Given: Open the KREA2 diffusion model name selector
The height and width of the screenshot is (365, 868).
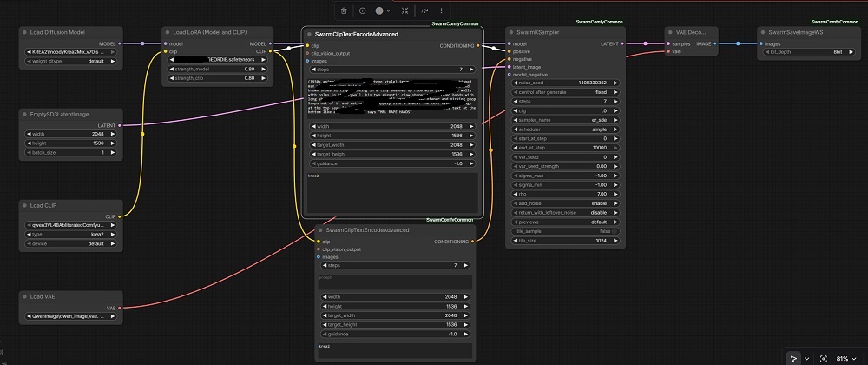Looking at the screenshot, I should coord(71,51).
